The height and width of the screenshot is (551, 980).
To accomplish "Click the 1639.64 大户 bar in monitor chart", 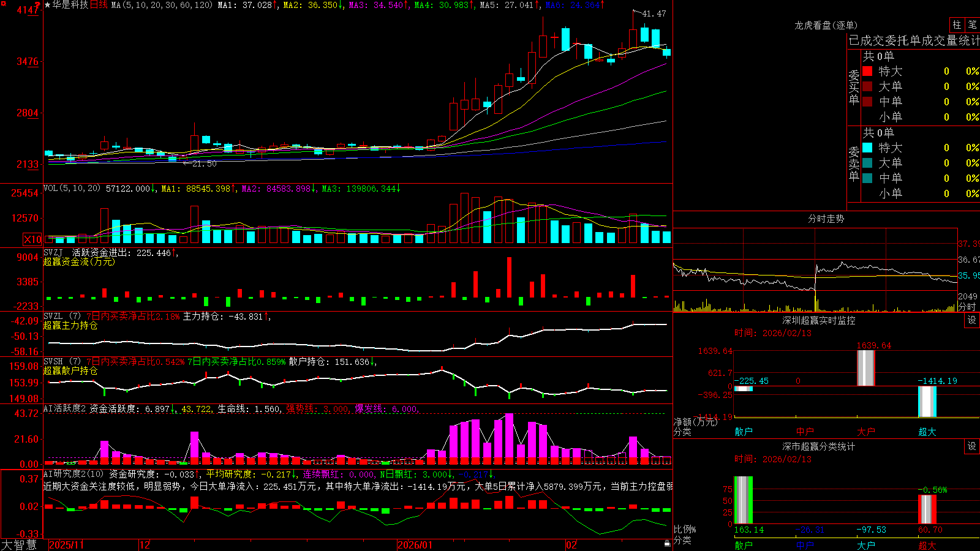I will coord(866,368).
